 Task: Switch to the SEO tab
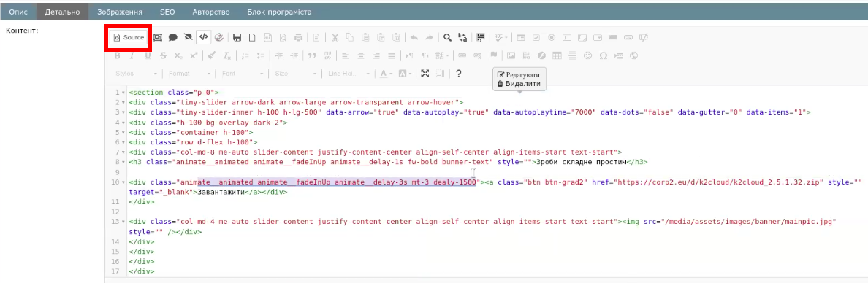tap(167, 12)
